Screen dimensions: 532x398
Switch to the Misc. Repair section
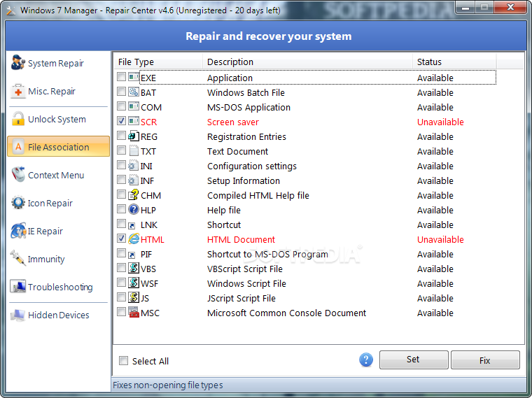coord(58,91)
